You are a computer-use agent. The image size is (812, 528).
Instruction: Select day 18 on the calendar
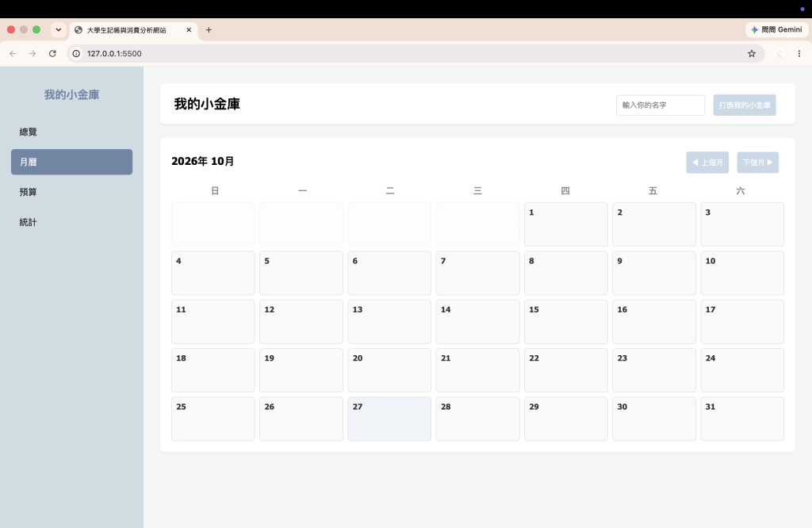pos(213,370)
